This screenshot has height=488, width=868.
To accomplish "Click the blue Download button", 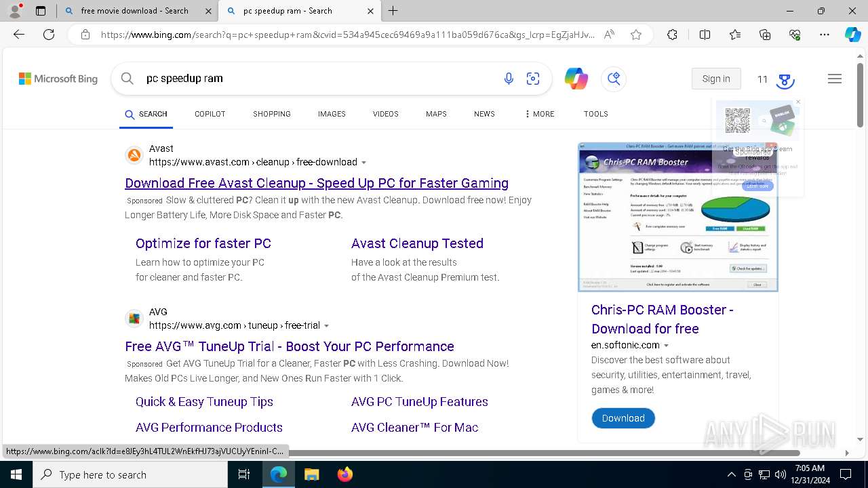I will (x=623, y=418).
